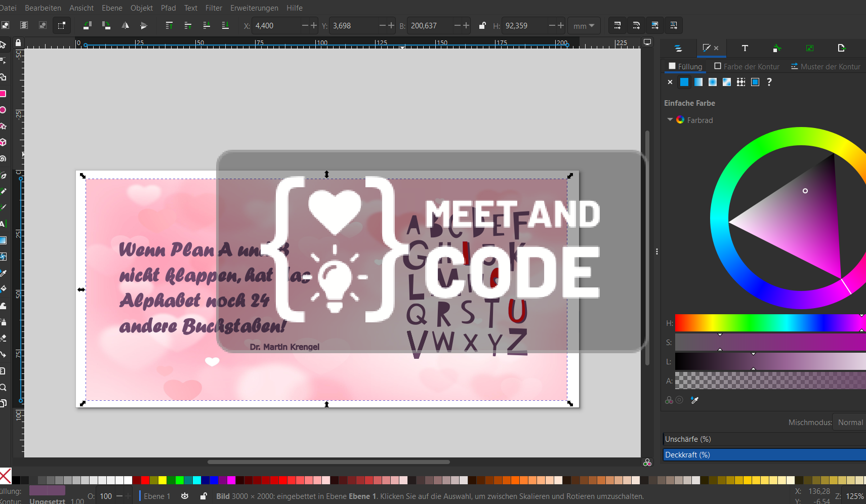Viewport: 866px width, 504px height.
Task: Open the Filter menu
Action: (214, 8)
